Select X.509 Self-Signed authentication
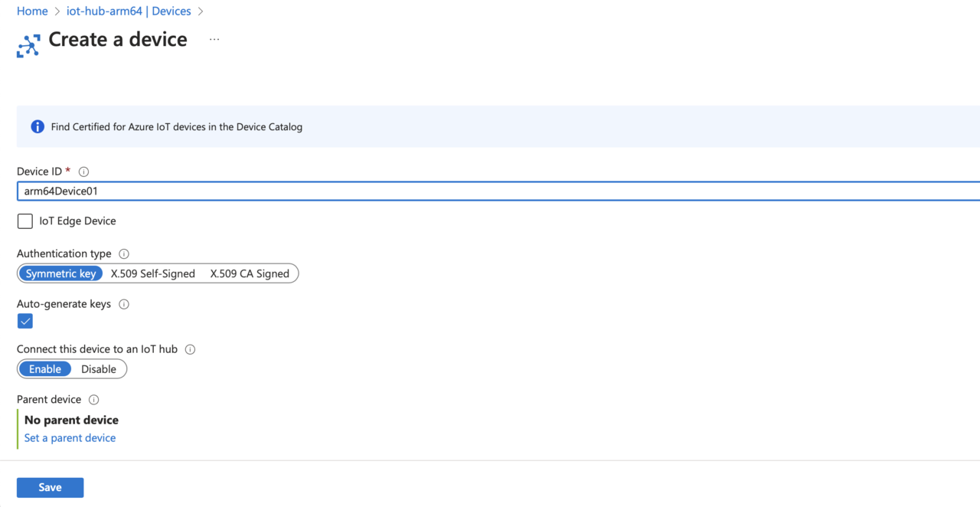 click(153, 273)
